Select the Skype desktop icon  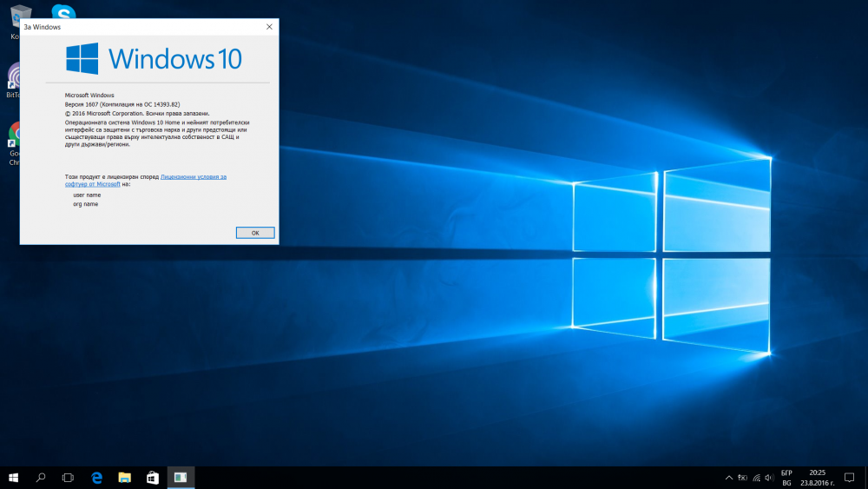click(63, 11)
